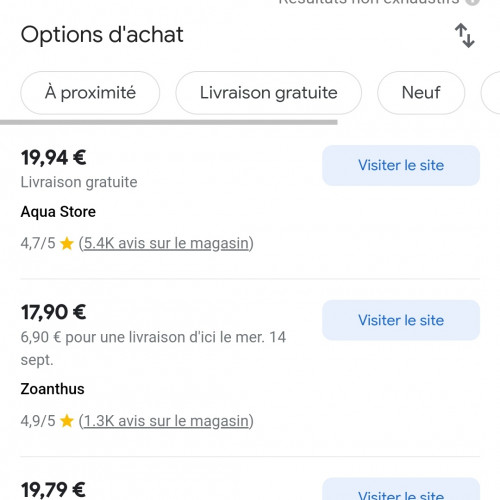This screenshot has height=500, width=500.
Task: Click the Options d'achat heading
Action: [102, 35]
